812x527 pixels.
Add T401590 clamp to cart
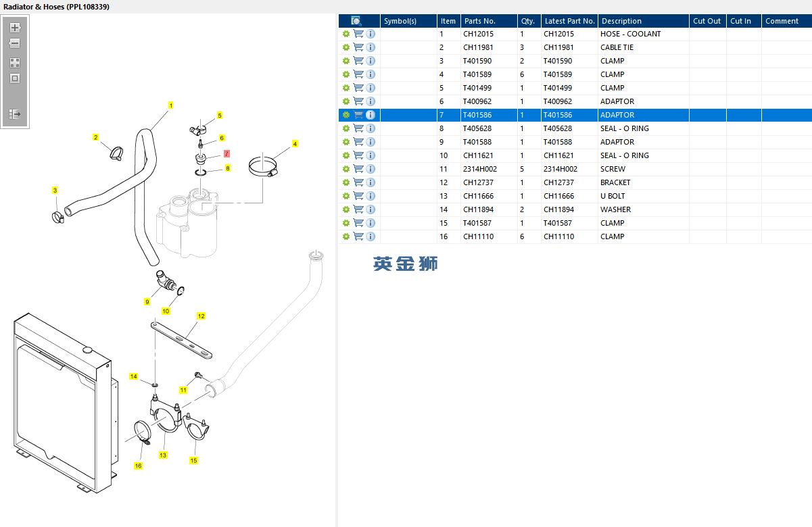tap(358, 61)
